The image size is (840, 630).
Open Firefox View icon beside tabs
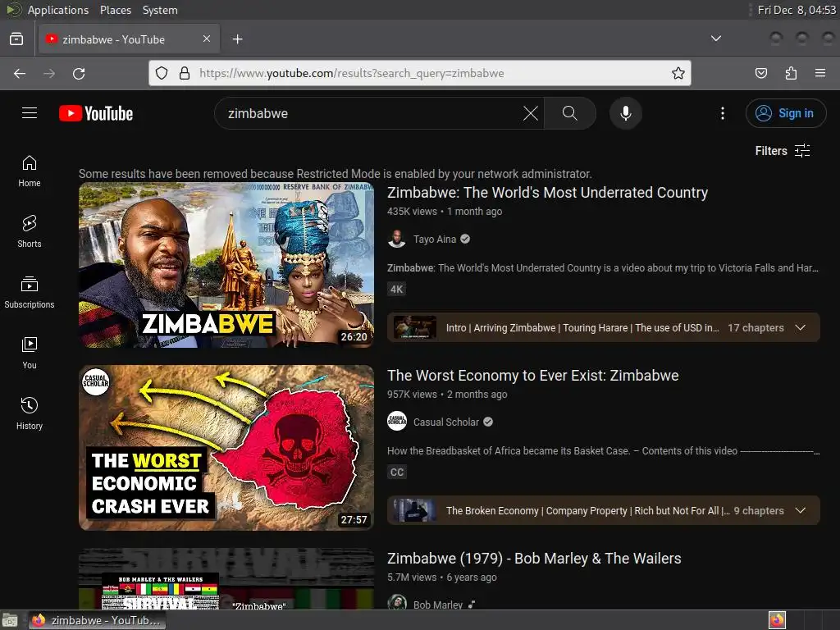tap(16, 39)
